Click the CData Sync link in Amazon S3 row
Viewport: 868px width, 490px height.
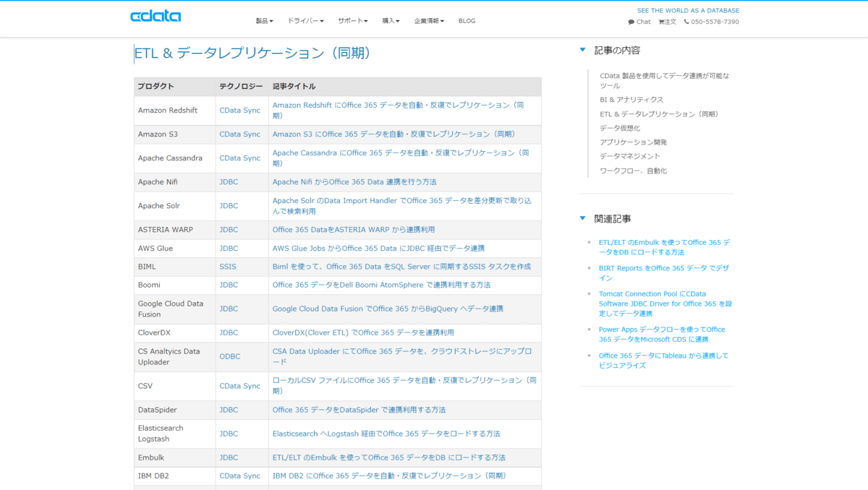pyautogui.click(x=239, y=134)
